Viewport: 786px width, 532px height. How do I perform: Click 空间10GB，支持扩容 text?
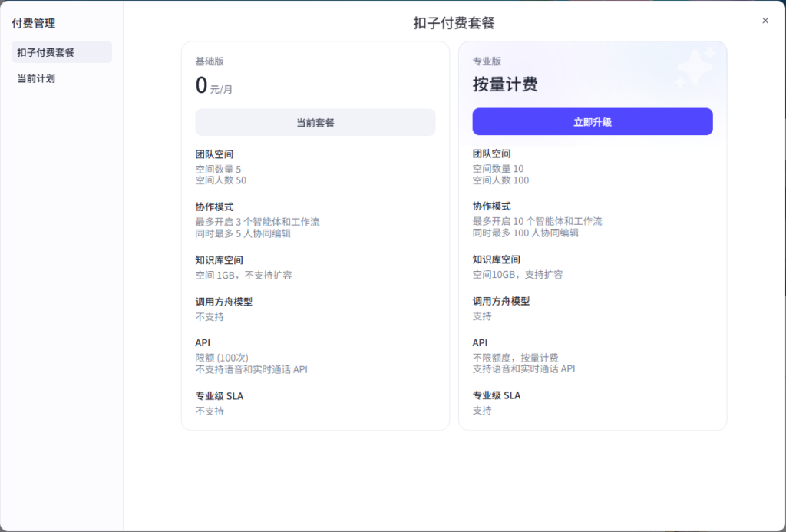click(517, 275)
